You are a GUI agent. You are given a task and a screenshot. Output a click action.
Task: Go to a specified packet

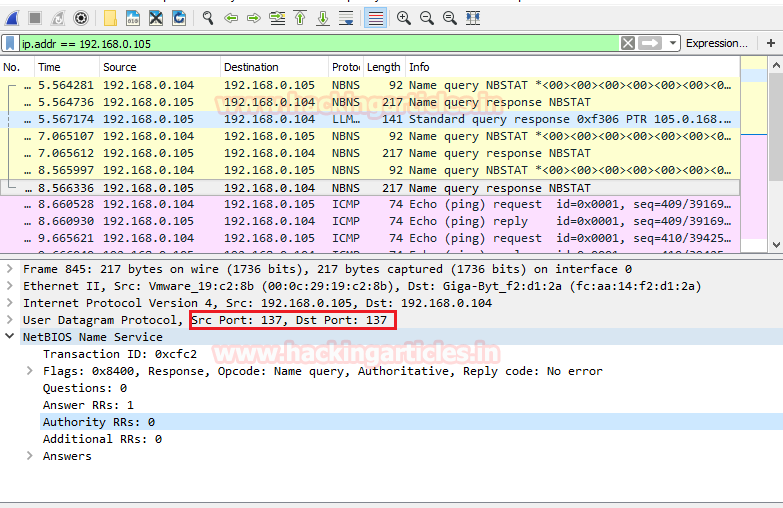(x=277, y=18)
